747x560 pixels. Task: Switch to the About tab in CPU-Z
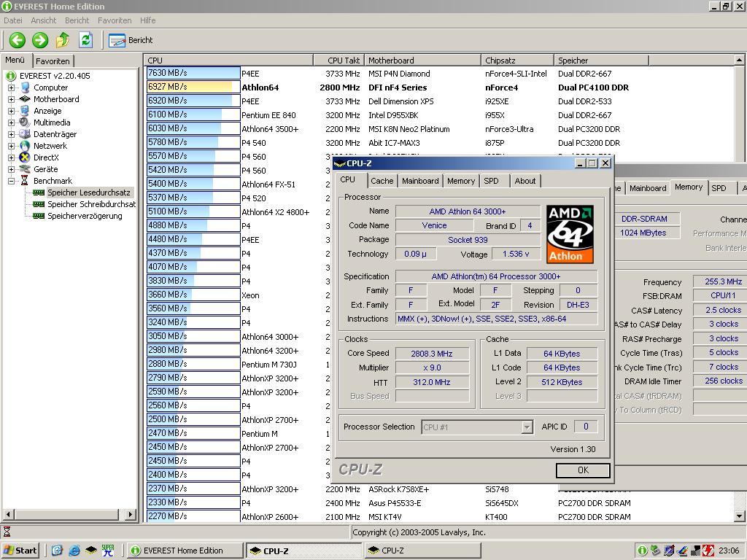(525, 181)
